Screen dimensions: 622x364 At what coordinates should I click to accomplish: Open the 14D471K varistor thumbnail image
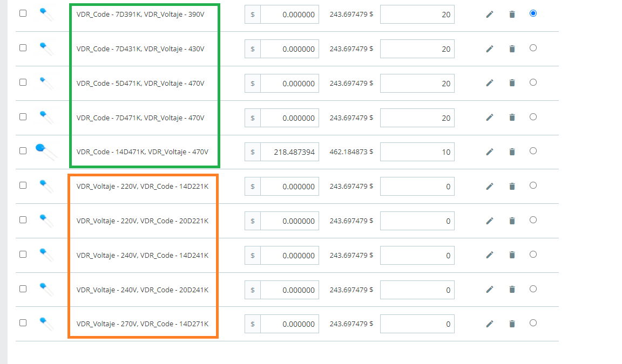(46, 152)
